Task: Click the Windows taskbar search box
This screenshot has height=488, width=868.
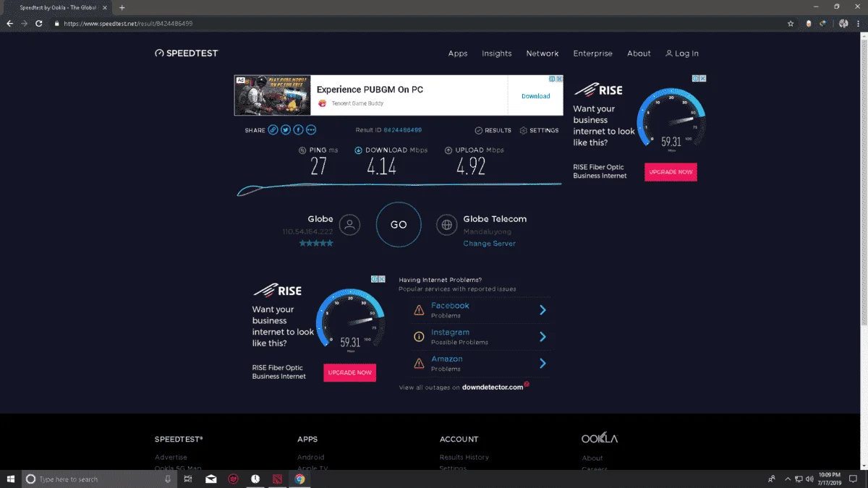Action: pyautogui.click(x=98, y=479)
